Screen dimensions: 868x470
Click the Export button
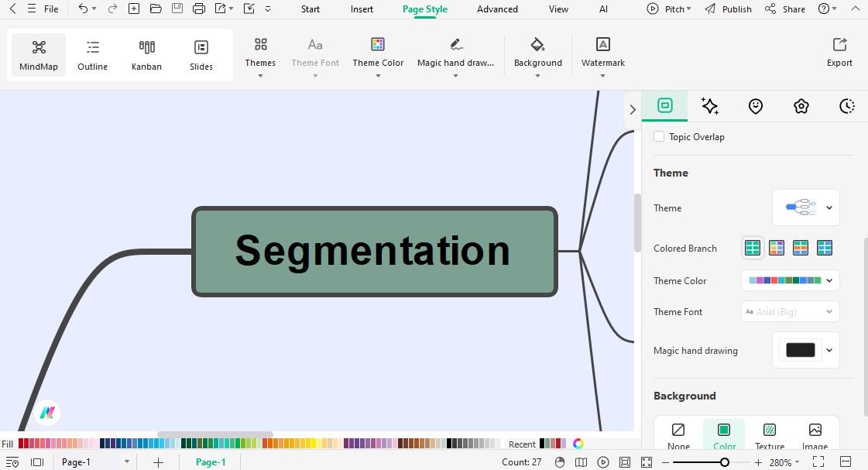[839, 53]
